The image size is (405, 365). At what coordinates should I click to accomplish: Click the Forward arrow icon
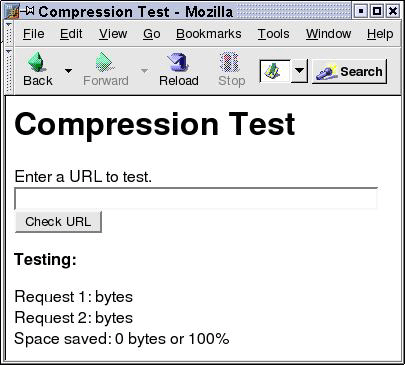click(x=105, y=62)
